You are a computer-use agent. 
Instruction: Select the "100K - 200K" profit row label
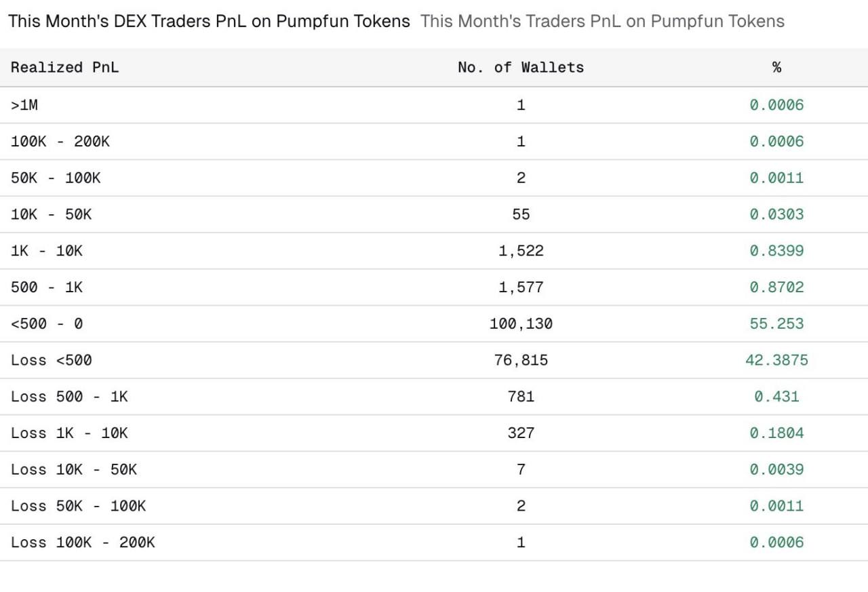click(60, 142)
